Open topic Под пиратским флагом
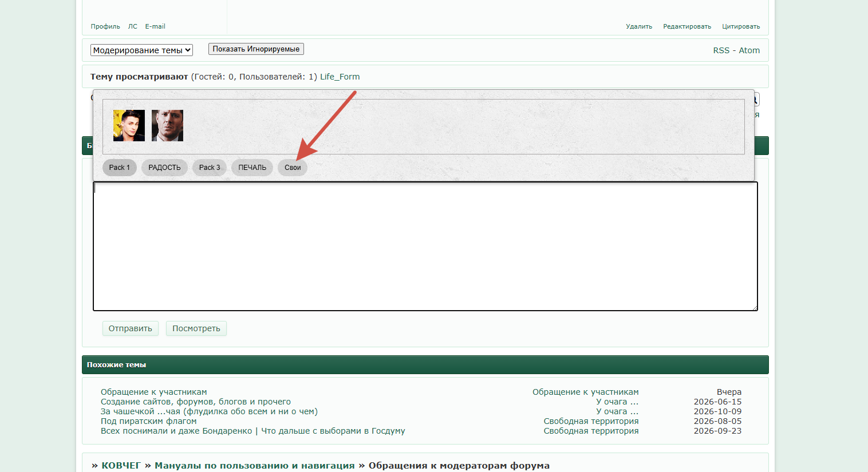Screen dimensions: 868x472 point(149,421)
